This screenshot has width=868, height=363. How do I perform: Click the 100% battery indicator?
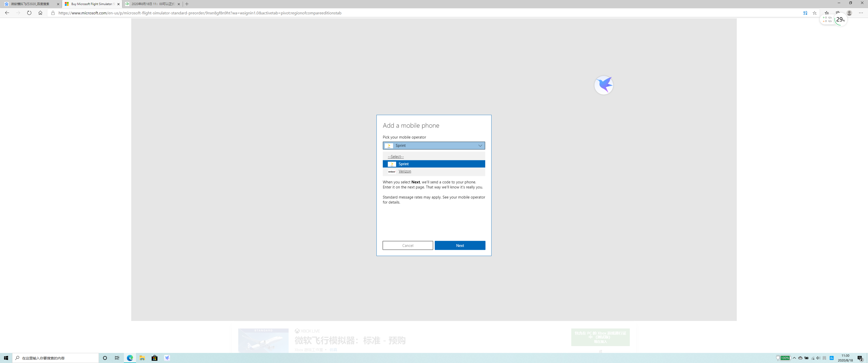(x=785, y=358)
